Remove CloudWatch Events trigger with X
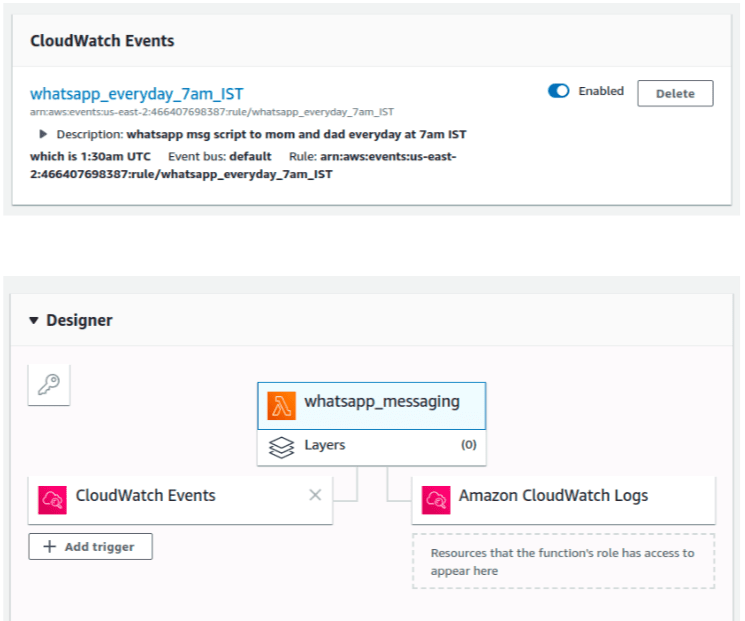This screenshot has width=745, height=621. pos(315,495)
